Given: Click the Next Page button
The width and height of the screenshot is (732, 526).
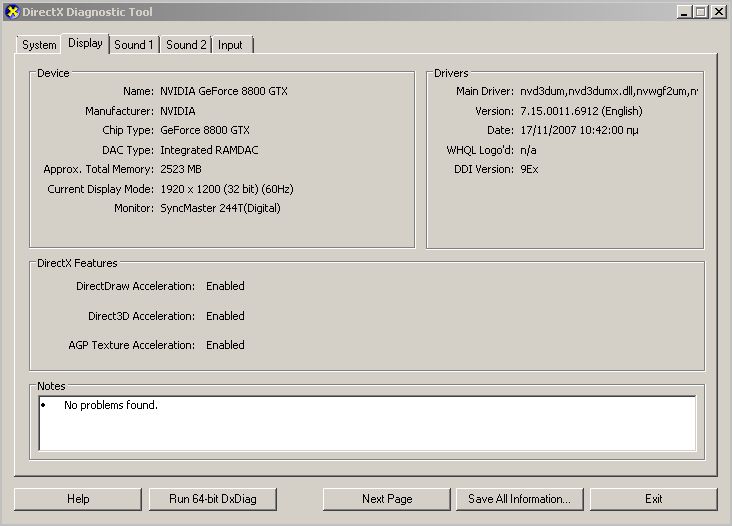Looking at the screenshot, I should 387,499.
